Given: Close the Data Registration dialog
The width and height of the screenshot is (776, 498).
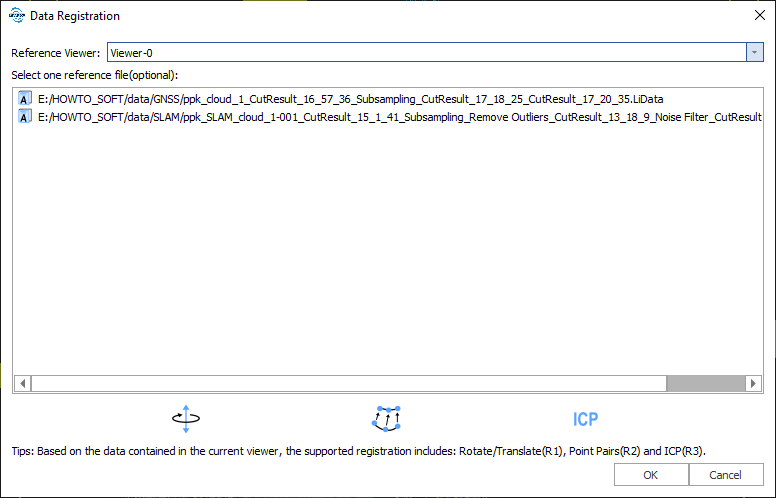Looking at the screenshot, I should coord(757,15).
